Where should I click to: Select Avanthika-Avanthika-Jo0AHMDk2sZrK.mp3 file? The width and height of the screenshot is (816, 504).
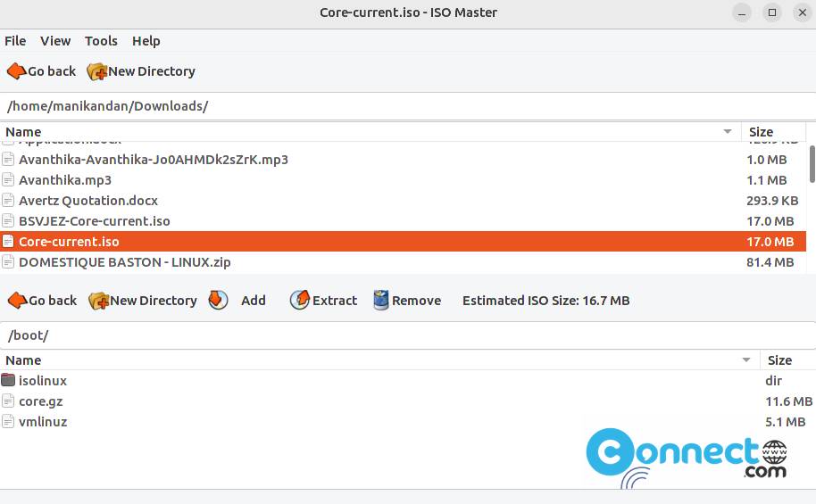(403, 160)
